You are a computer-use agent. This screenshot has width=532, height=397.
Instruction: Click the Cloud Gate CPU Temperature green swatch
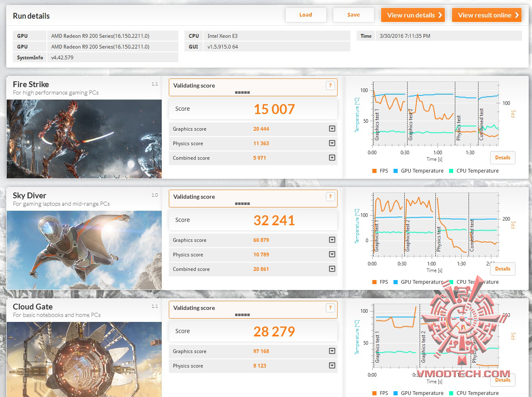tap(451, 393)
